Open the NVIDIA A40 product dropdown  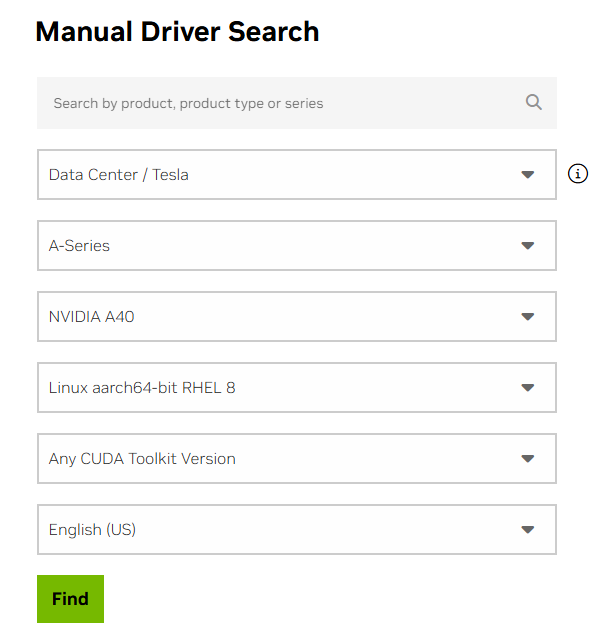click(x=297, y=317)
